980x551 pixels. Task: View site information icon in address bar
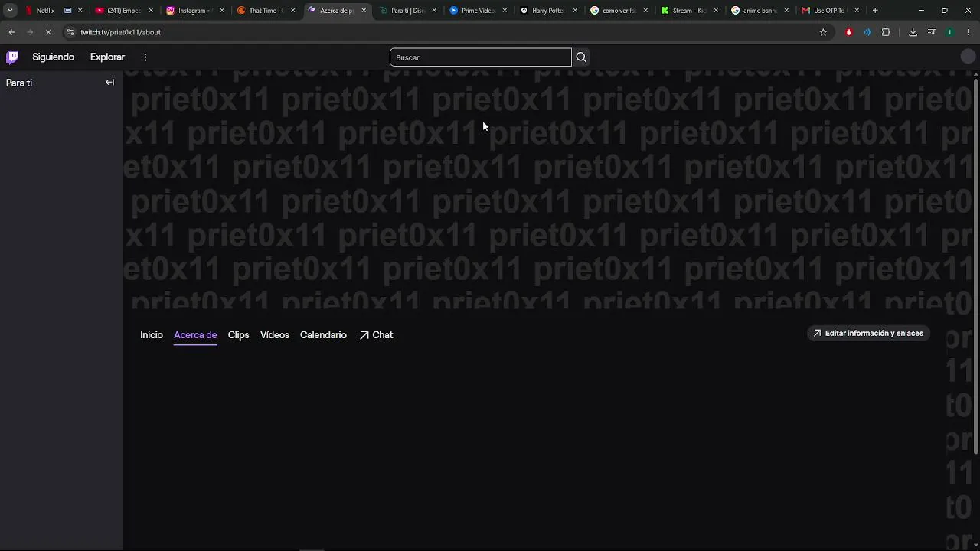tap(70, 32)
